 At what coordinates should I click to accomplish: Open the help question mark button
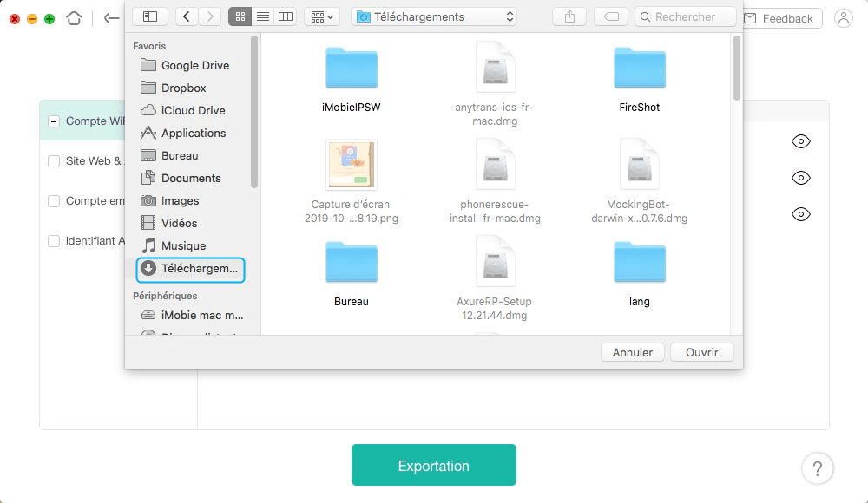[x=817, y=468]
